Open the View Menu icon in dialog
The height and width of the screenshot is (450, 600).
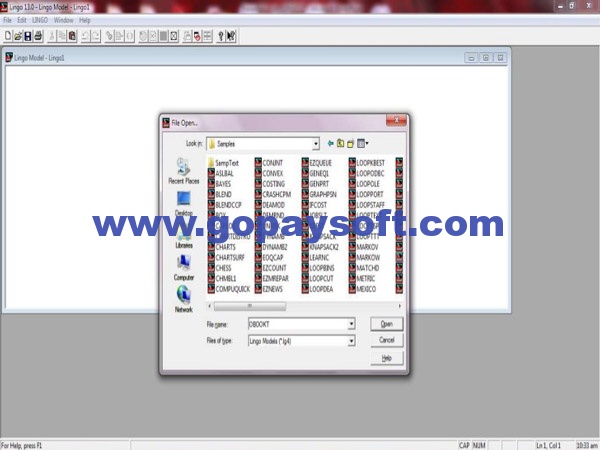[x=362, y=143]
